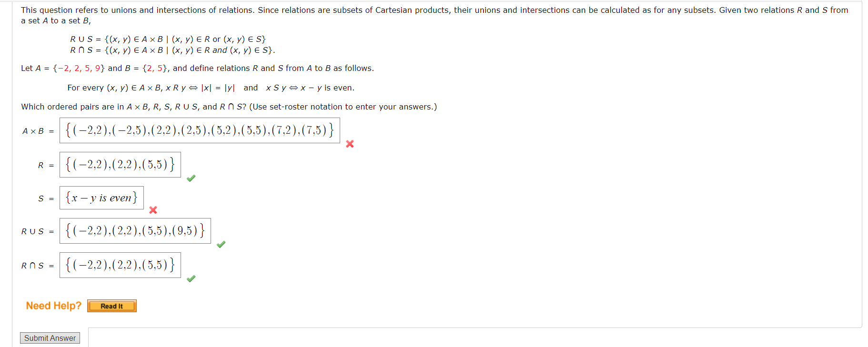Select the R answer input field
Viewport: 868px width, 347px height.
tap(120, 165)
